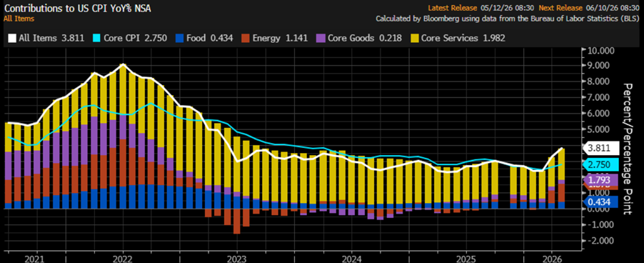Click the lowest negative Energy bar in 2023
Image resolution: width=644 pixels, height=263 pixels.
237,221
